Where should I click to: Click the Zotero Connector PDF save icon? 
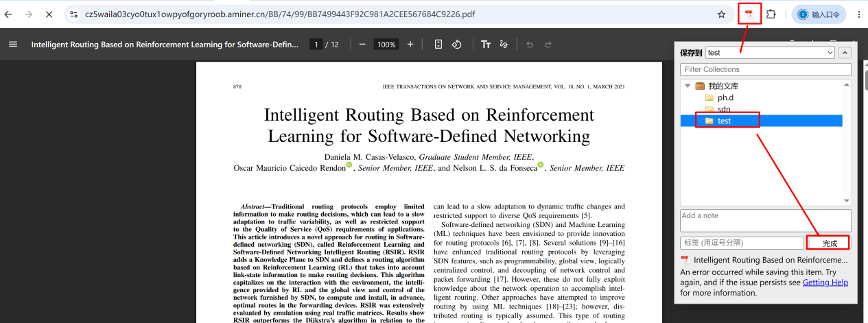coord(749,14)
